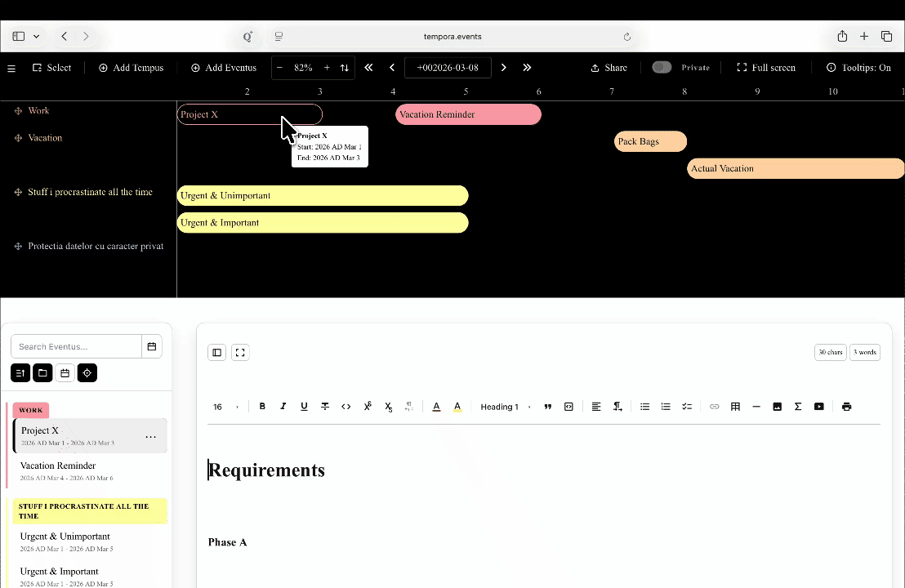905x588 pixels.
Task: Insert block quote
Action: tap(548, 406)
